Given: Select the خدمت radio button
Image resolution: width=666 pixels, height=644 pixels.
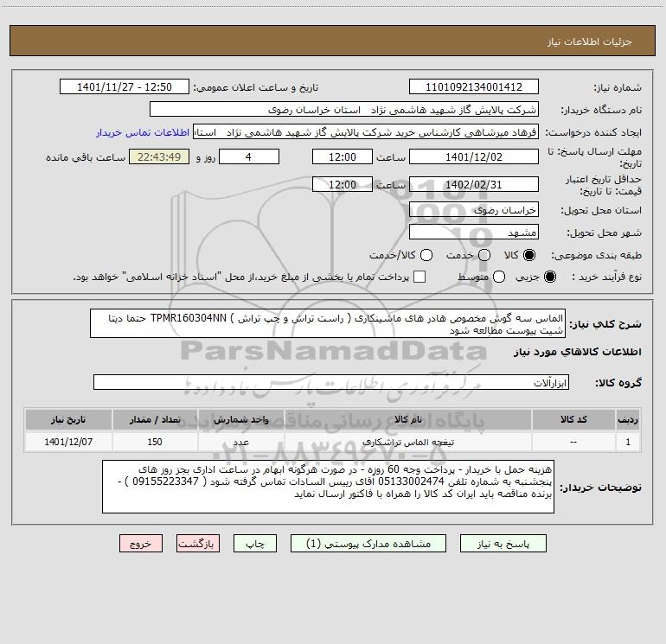Looking at the screenshot, I should pos(484,255).
